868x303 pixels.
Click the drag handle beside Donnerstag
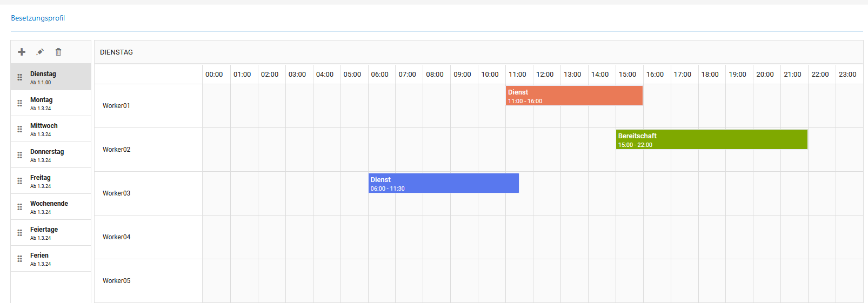(x=20, y=155)
